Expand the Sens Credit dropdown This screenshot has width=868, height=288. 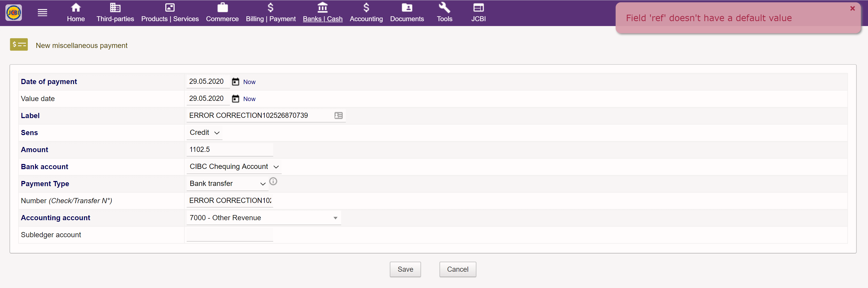tap(204, 133)
